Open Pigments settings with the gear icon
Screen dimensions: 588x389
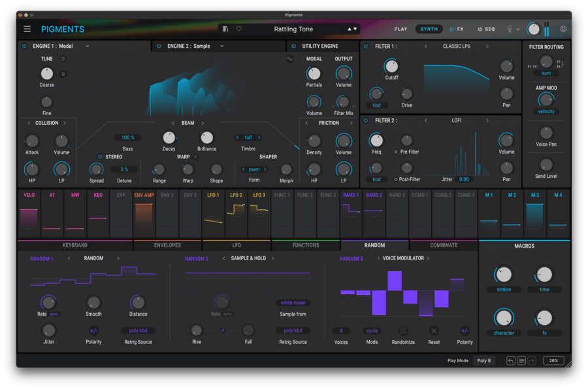coord(563,29)
